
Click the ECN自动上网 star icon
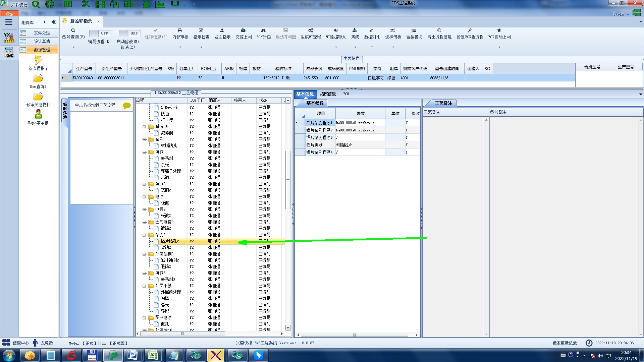click(x=499, y=31)
